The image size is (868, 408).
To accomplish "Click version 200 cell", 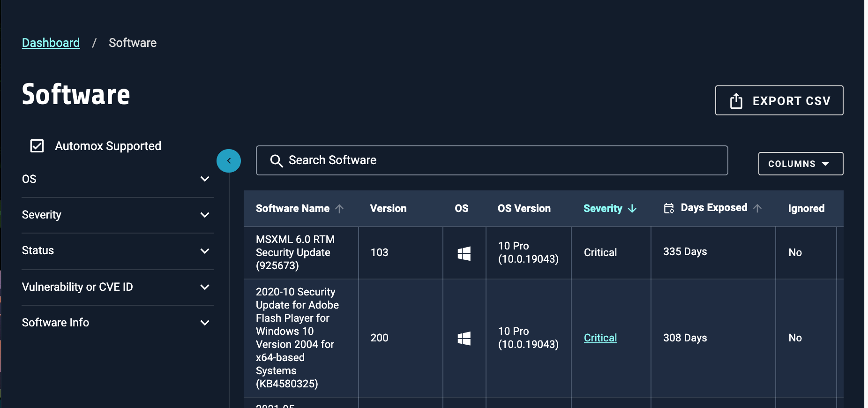I will [379, 338].
